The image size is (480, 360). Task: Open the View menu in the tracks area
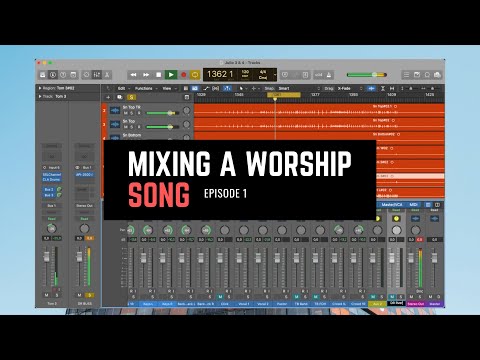pos(169,88)
